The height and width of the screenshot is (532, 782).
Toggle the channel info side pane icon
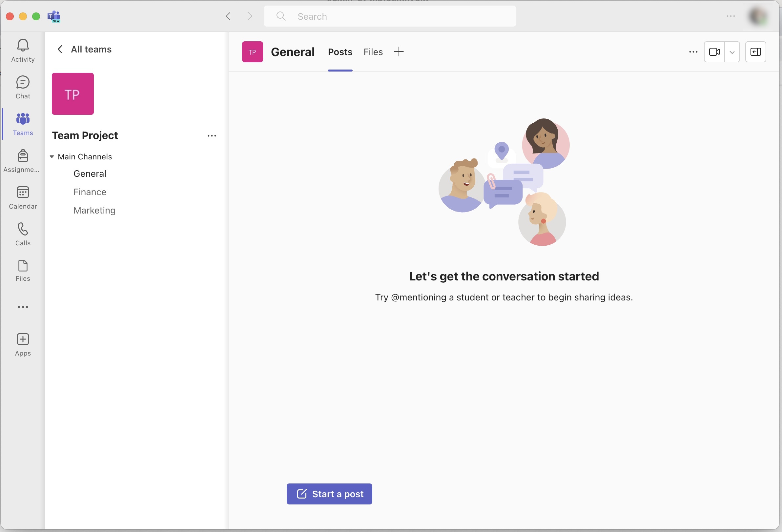click(x=755, y=52)
